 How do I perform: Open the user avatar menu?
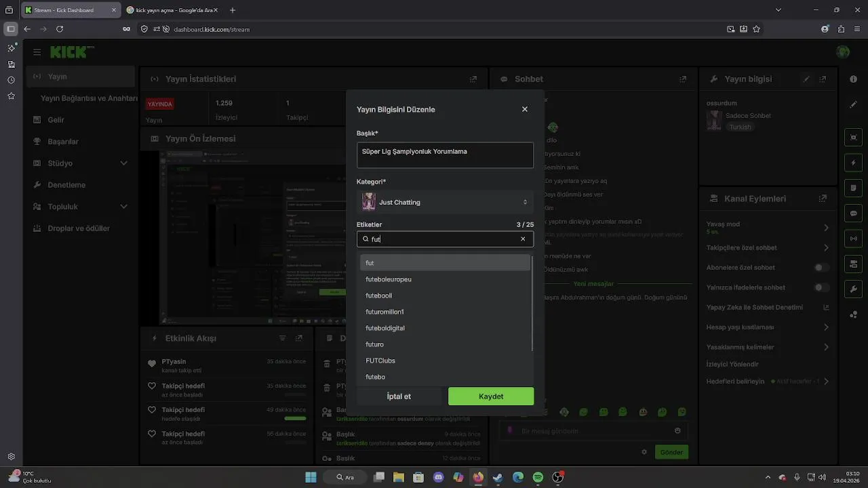click(843, 52)
